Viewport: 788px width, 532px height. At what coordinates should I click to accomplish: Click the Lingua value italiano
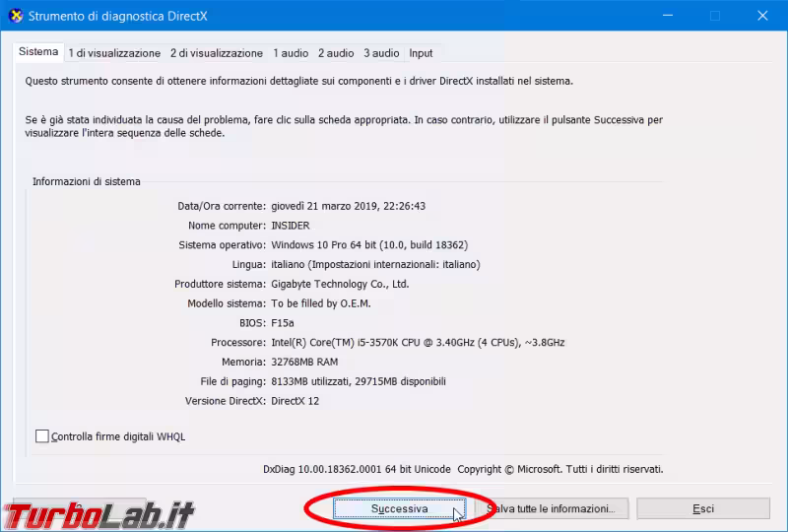(375, 264)
